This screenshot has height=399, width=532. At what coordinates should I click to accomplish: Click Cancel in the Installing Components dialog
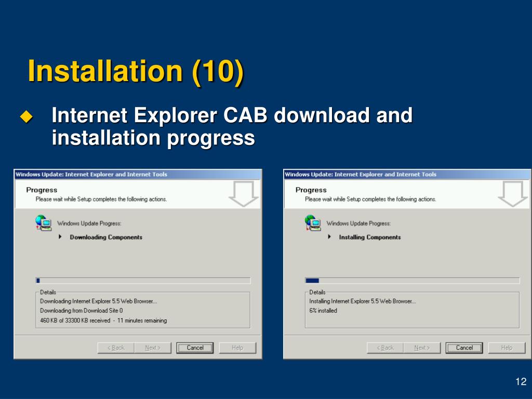point(464,348)
